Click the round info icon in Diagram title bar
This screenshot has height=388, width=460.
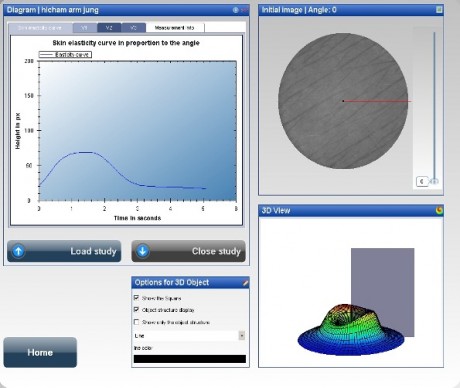235,10
